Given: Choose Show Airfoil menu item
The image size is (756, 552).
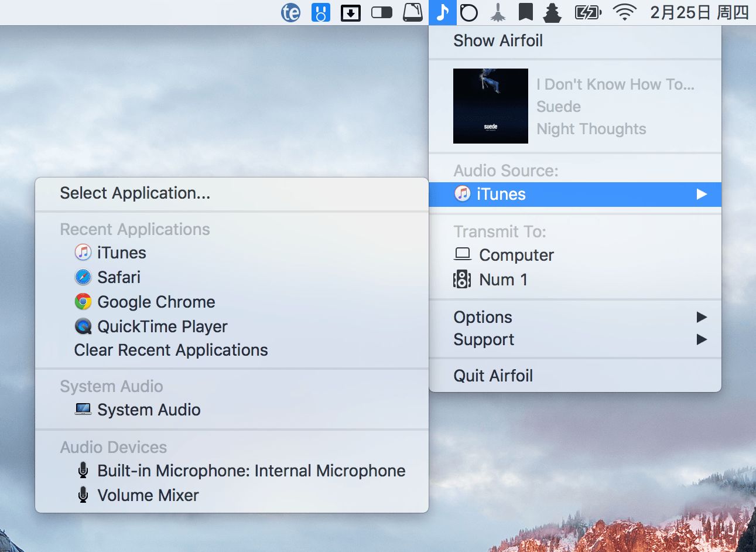Looking at the screenshot, I should pos(575,40).
